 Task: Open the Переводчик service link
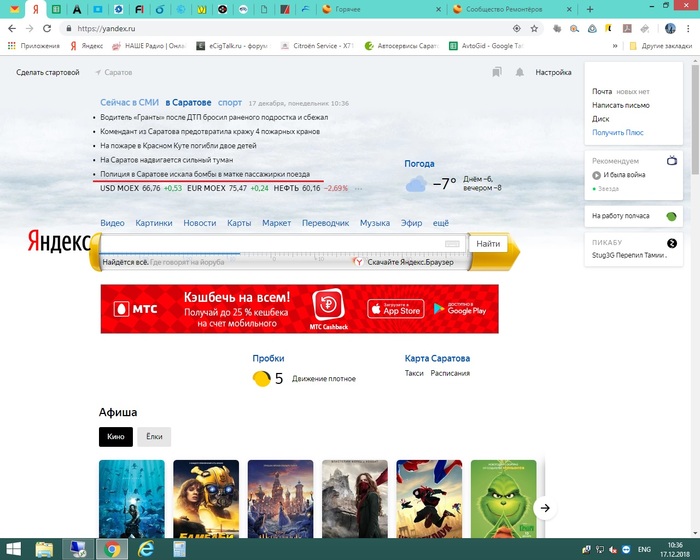325,223
